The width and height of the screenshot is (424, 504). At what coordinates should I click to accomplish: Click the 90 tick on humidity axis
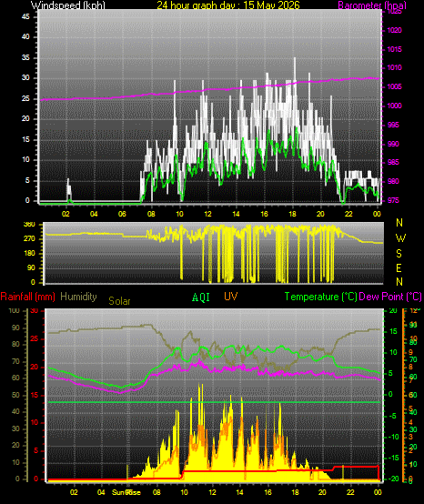pyautogui.click(x=15, y=328)
